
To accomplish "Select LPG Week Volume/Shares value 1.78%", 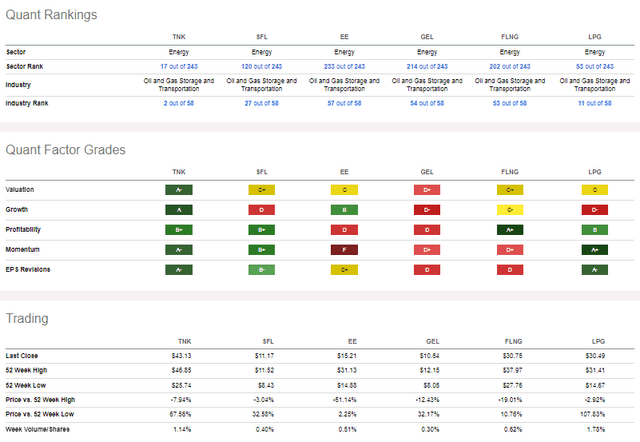I will 596,429.
